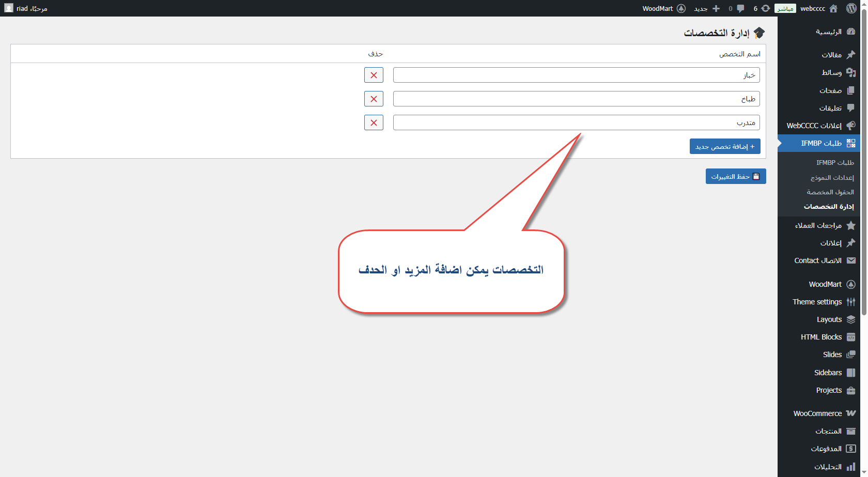Focus the متدرب specialization text field
The height and width of the screenshot is (477, 868).
pos(576,122)
